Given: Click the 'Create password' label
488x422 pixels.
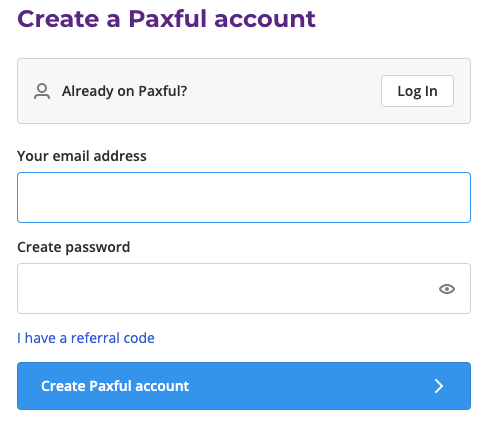Looking at the screenshot, I should [x=74, y=247].
